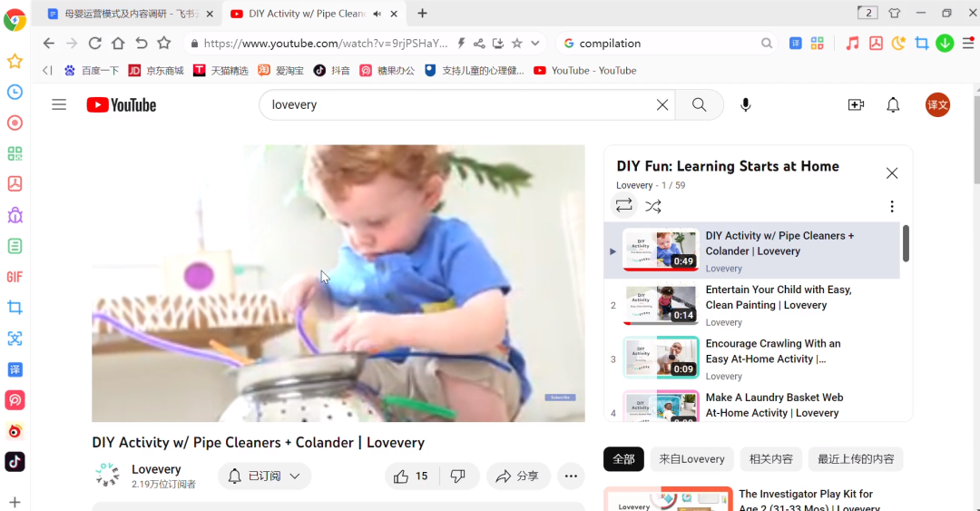Focus the browser compilation search box
Screen dimensions: 980x511
[666, 44]
